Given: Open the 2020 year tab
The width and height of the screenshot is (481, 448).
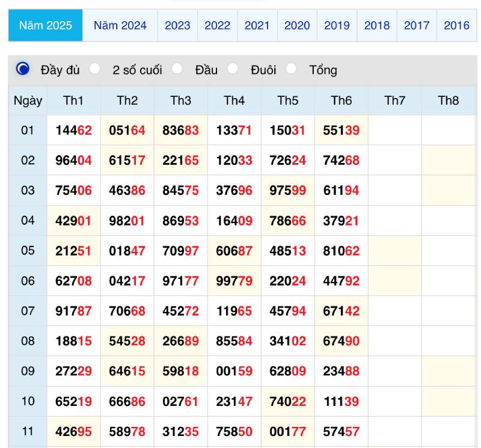Looking at the screenshot, I should click(x=297, y=25).
